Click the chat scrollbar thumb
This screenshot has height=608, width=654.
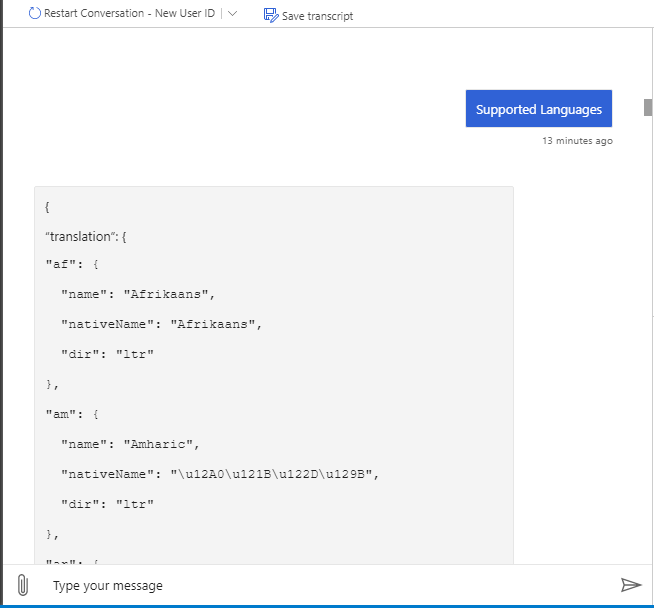[x=648, y=108]
